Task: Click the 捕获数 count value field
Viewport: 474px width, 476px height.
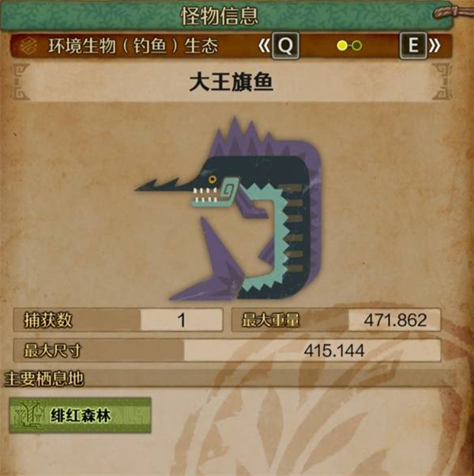Action: click(x=182, y=320)
